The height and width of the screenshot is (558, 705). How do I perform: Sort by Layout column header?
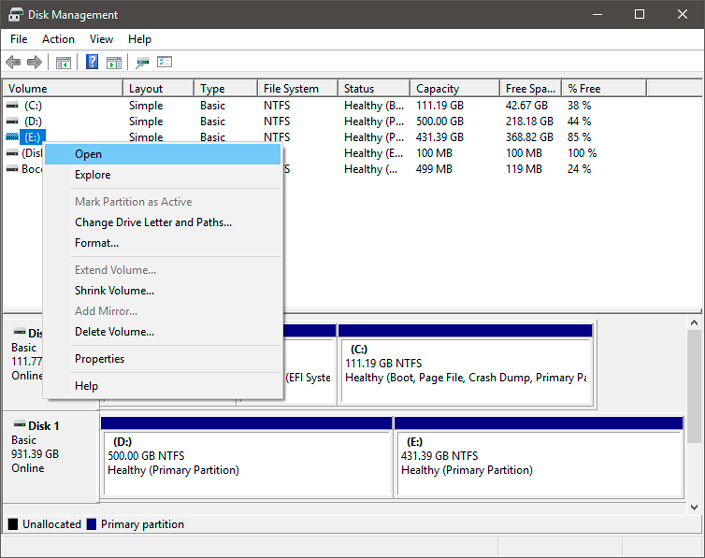click(x=158, y=89)
